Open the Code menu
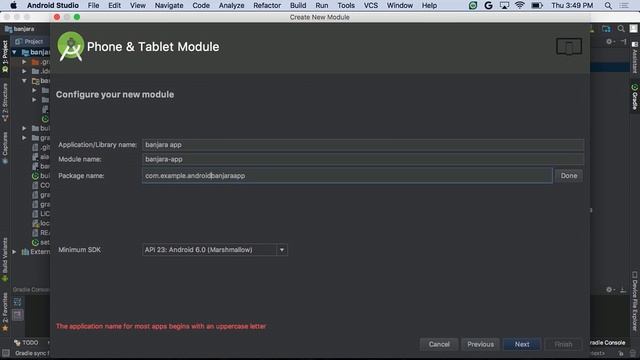Screen dimensions: 640x360 click(201, 5)
